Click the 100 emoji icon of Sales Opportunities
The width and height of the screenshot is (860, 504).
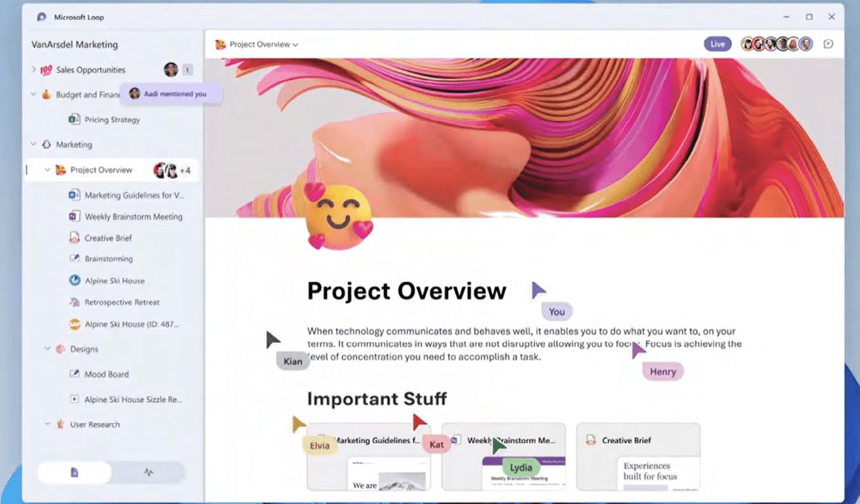tap(46, 70)
